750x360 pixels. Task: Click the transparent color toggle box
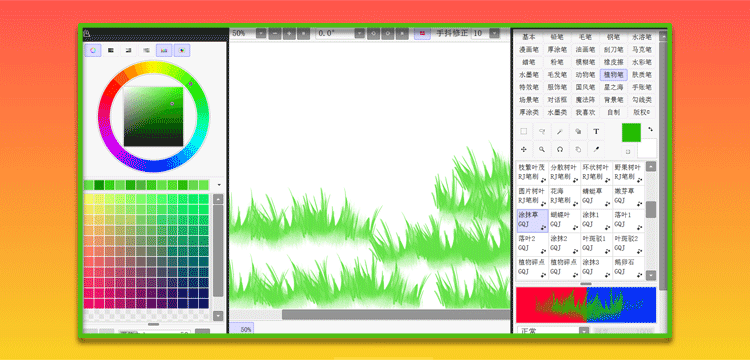[x=628, y=152]
